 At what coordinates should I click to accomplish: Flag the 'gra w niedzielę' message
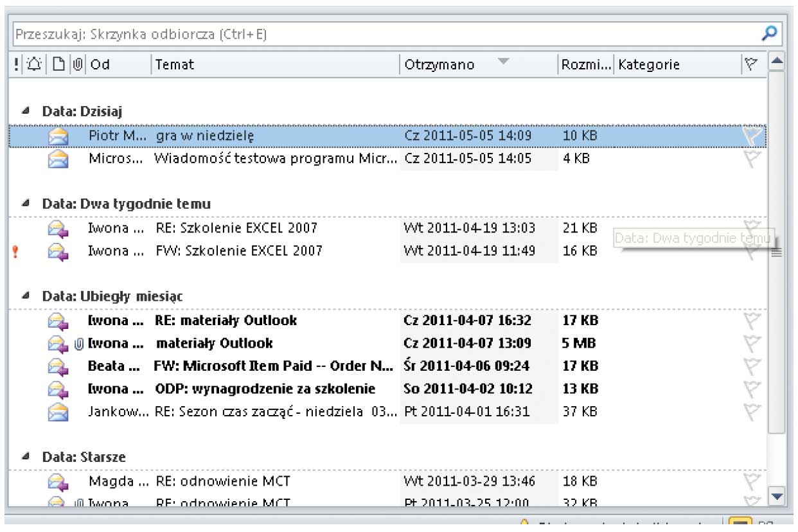pos(752,136)
